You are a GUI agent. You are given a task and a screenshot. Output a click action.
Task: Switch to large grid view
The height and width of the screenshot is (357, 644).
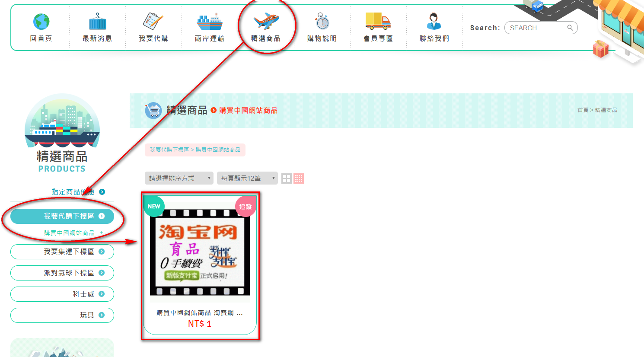coord(286,178)
